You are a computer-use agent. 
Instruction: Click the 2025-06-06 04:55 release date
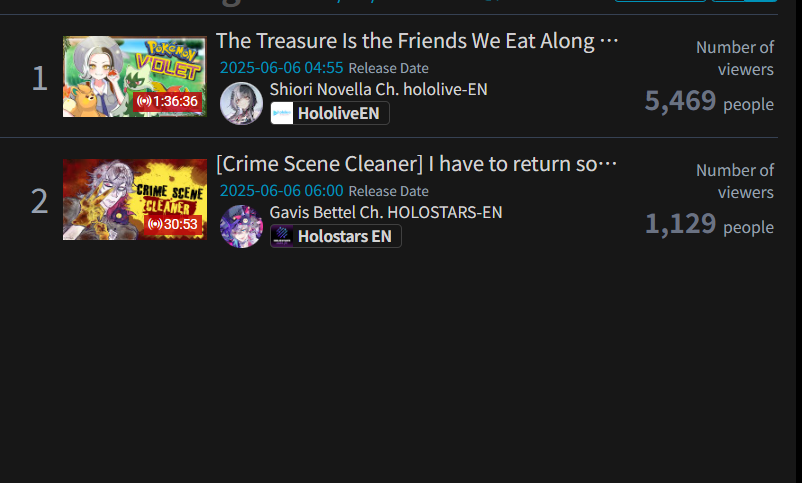click(x=281, y=68)
